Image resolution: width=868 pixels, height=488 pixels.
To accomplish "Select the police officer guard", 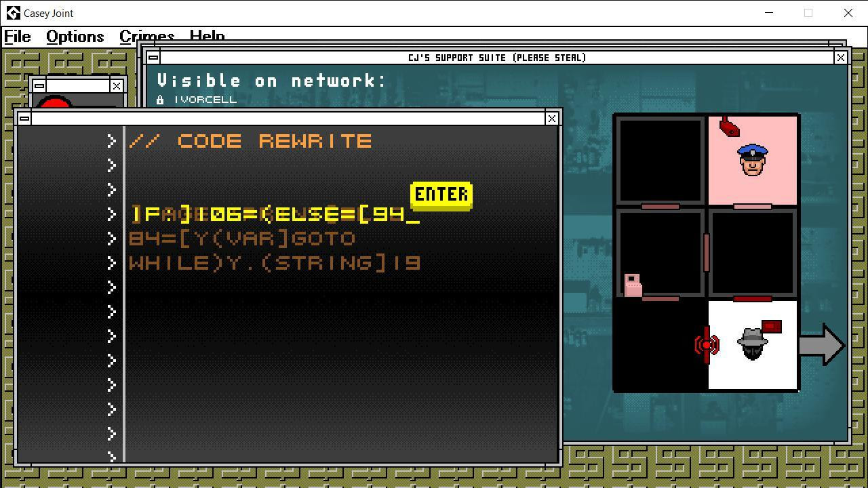I will pyautogui.click(x=753, y=161).
